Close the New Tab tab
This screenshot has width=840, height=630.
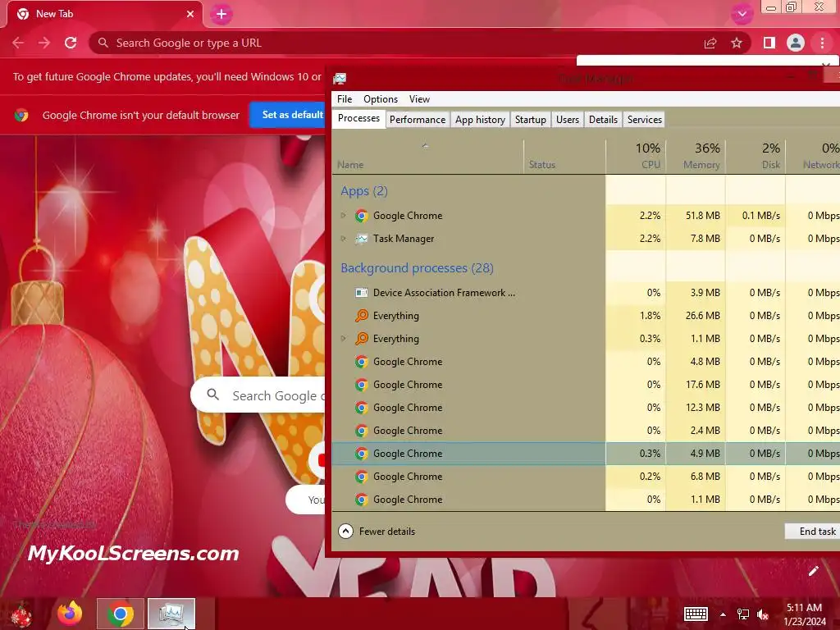click(190, 14)
